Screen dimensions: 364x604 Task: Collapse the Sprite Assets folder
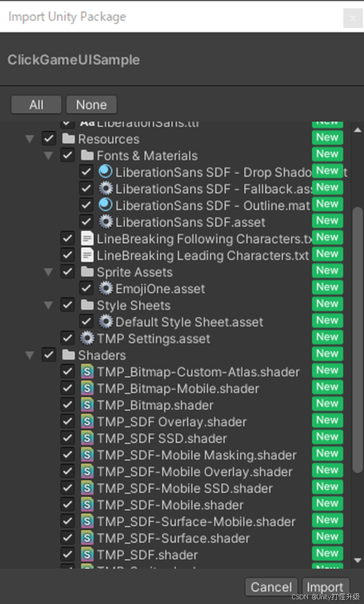click(48, 272)
